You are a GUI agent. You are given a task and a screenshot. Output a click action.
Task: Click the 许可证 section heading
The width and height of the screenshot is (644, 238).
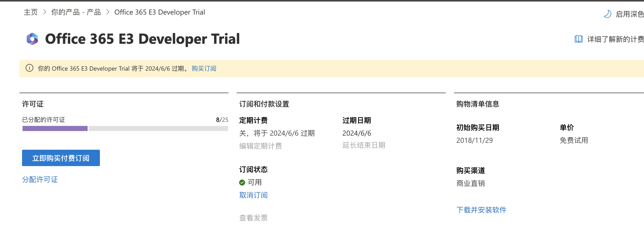tap(33, 104)
